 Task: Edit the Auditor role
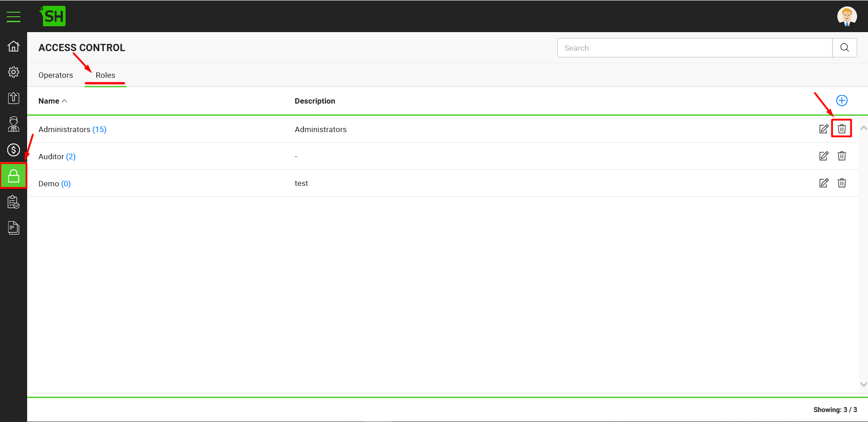[824, 156]
